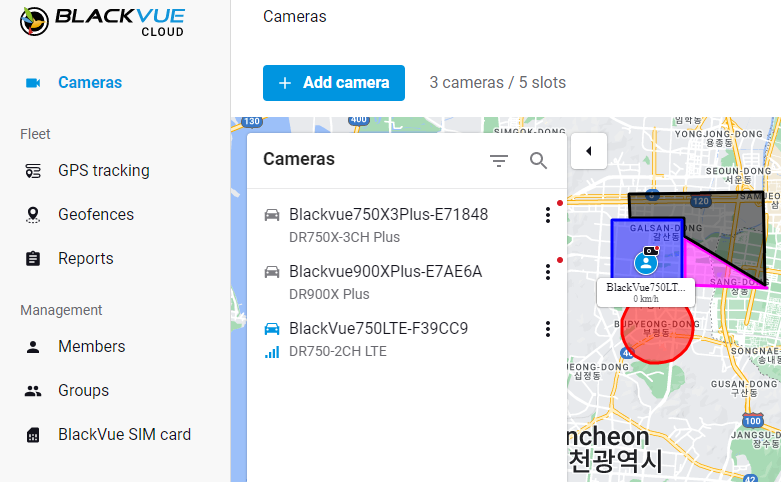Collapse the Cameras list panel arrow

pos(589,151)
